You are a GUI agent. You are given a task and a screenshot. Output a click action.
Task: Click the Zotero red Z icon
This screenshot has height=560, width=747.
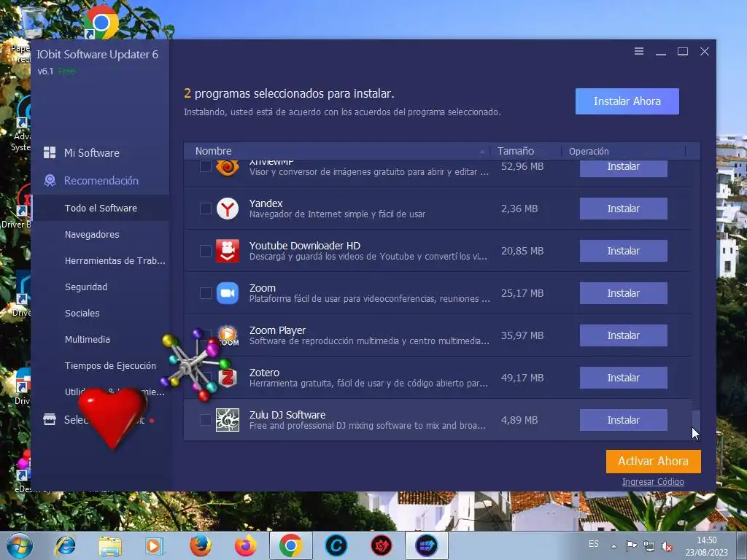[228, 378]
